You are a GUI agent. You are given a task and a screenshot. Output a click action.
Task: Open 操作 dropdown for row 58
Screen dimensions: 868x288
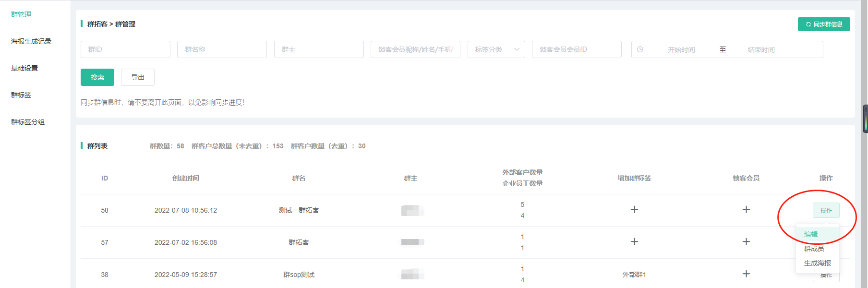pos(826,210)
